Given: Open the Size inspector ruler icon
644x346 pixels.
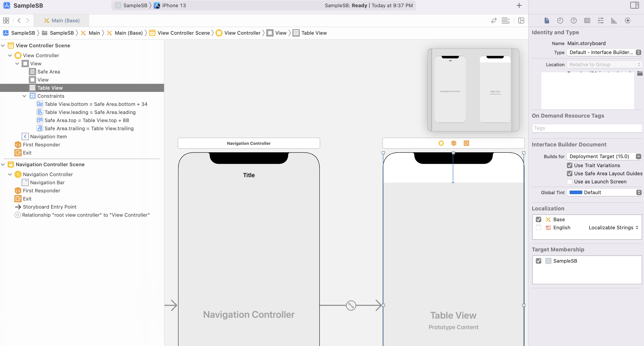Looking at the screenshot, I should coord(614,20).
